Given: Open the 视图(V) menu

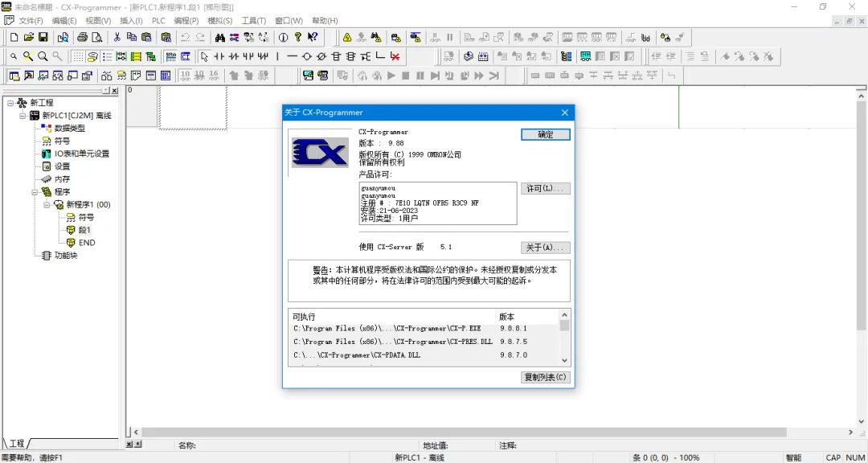Looking at the screenshot, I should 98,20.
